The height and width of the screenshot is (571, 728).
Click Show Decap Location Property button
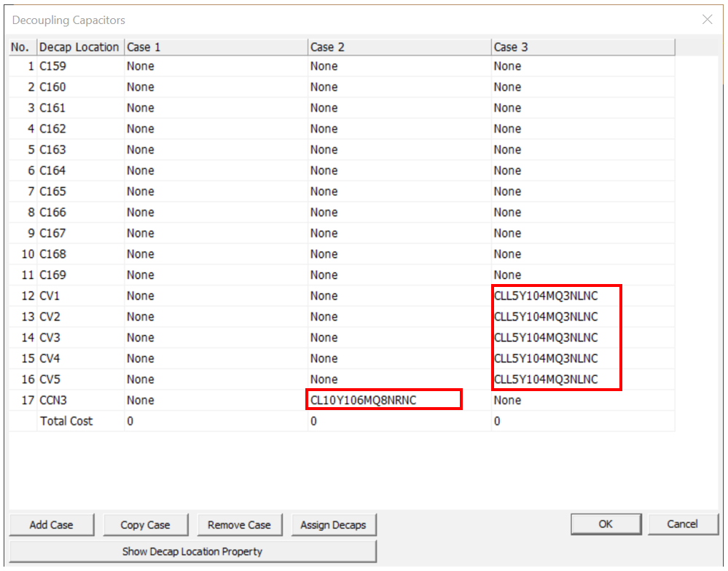coord(192,551)
